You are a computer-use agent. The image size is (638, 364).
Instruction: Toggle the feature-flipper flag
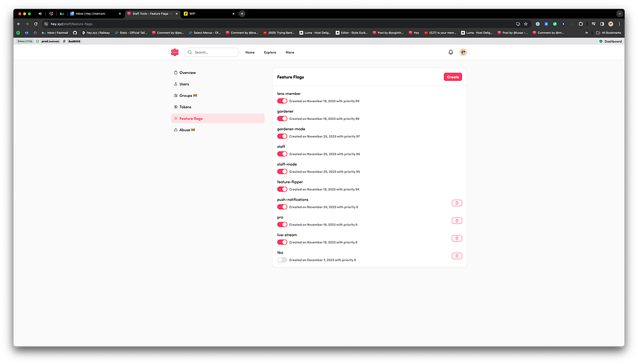point(282,189)
